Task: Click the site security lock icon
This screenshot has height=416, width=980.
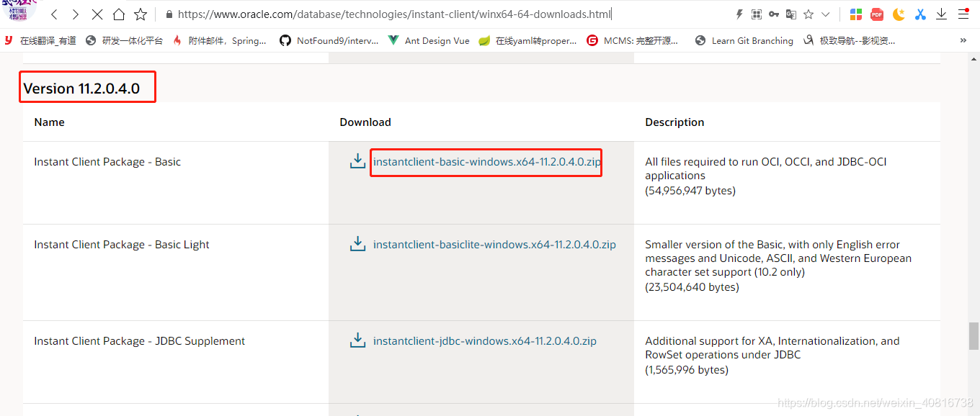Action: 169,14
